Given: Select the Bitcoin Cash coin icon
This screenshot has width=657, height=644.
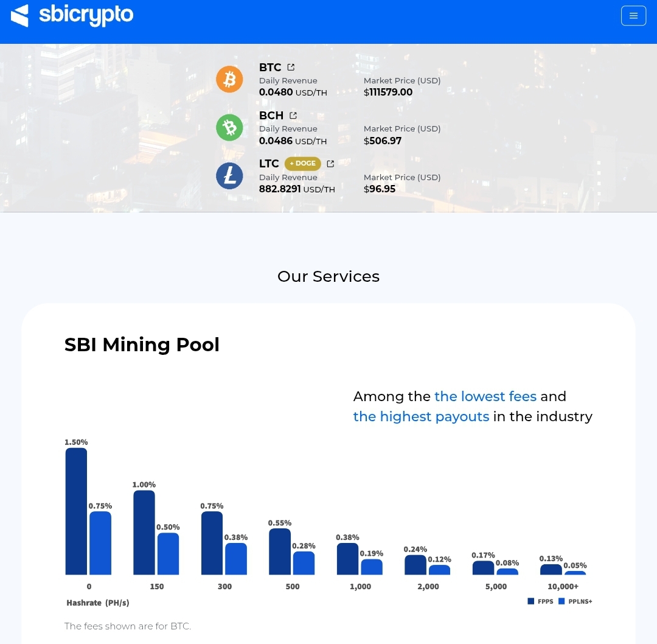Looking at the screenshot, I should coord(229,127).
